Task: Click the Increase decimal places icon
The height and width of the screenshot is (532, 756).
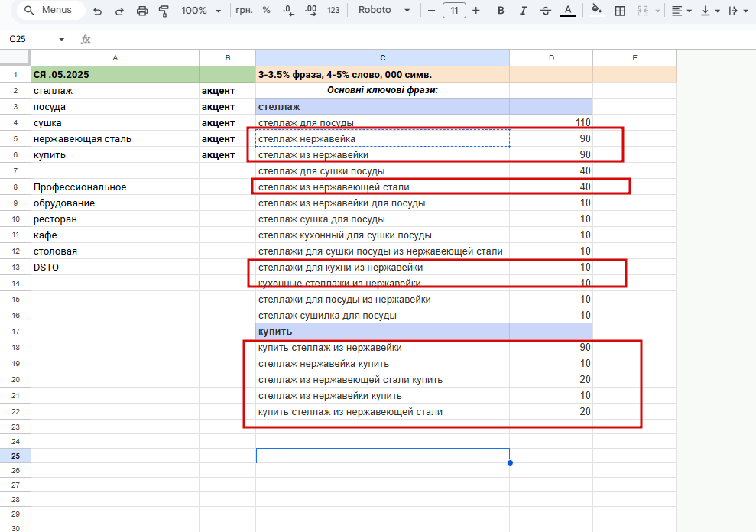Action: coord(310,11)
